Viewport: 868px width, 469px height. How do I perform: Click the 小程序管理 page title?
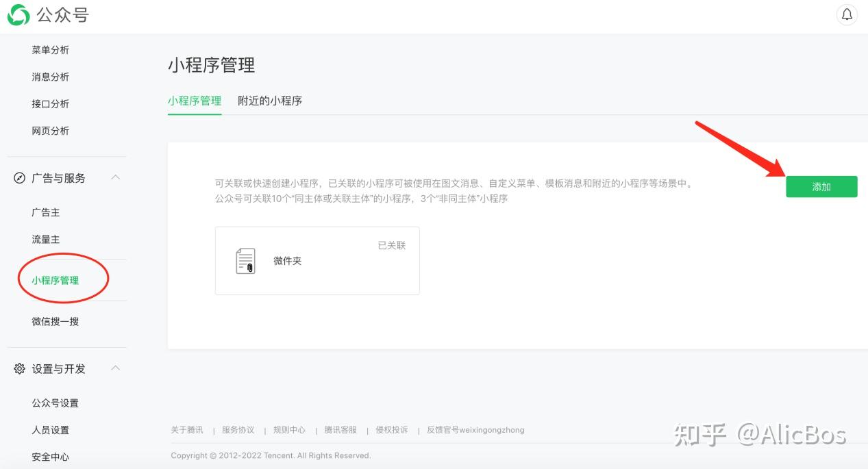click(x=211, y=66)
